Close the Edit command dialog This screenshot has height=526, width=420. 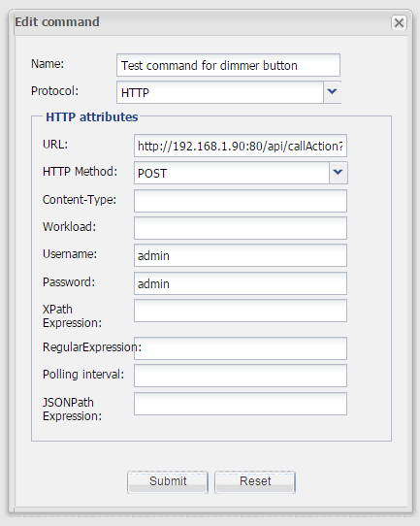coord(399,23)
